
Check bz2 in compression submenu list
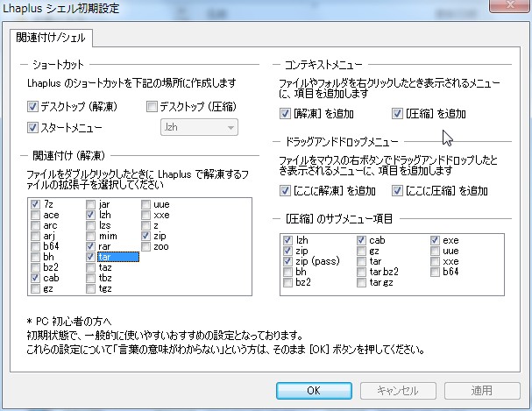pyautogui.click(x=287, y=282)
